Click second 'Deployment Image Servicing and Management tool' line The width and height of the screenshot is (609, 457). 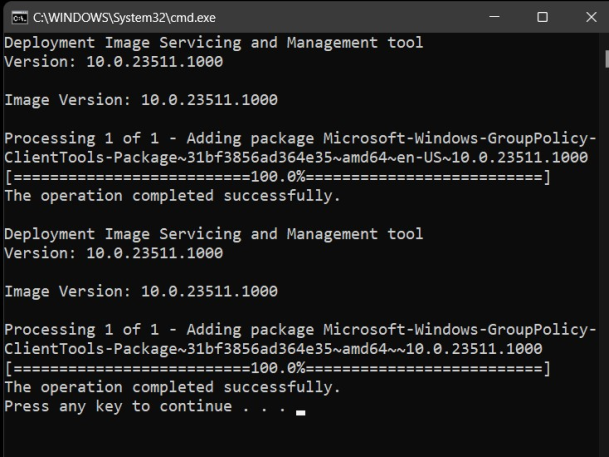coord(213,234)
